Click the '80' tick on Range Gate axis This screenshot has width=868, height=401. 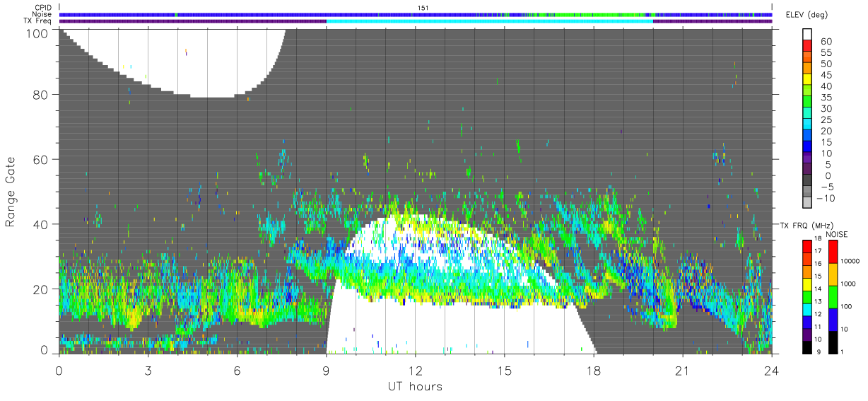tap(41, 94)
